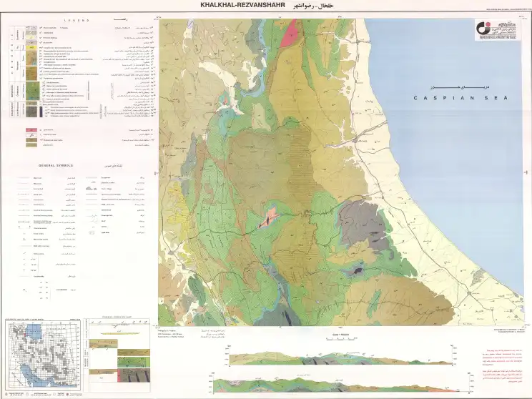The image size is (532, 399).
Task: Pick the white fault-zone legend swatch
Action: point(31,135)
